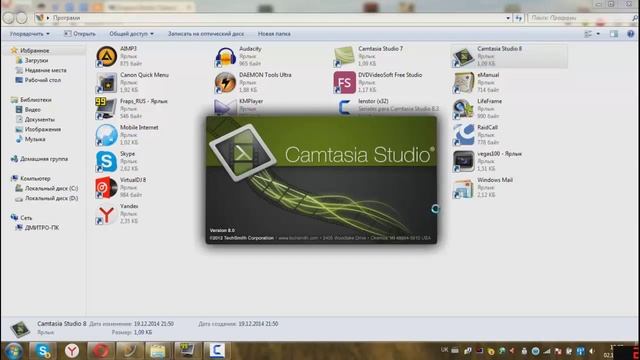The height and width of the screenshot is (360, 640).
Task: Open Локальный диск (C:)
Action: coord(51,188)
